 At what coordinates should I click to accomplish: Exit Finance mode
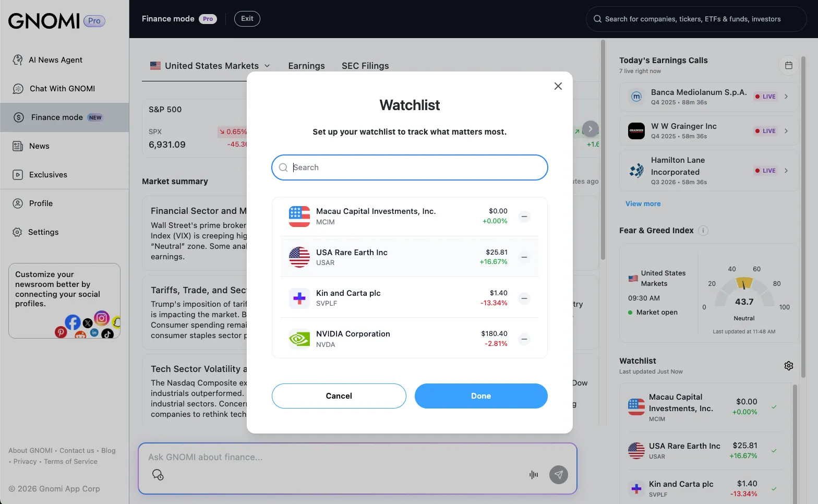(247, 19)
